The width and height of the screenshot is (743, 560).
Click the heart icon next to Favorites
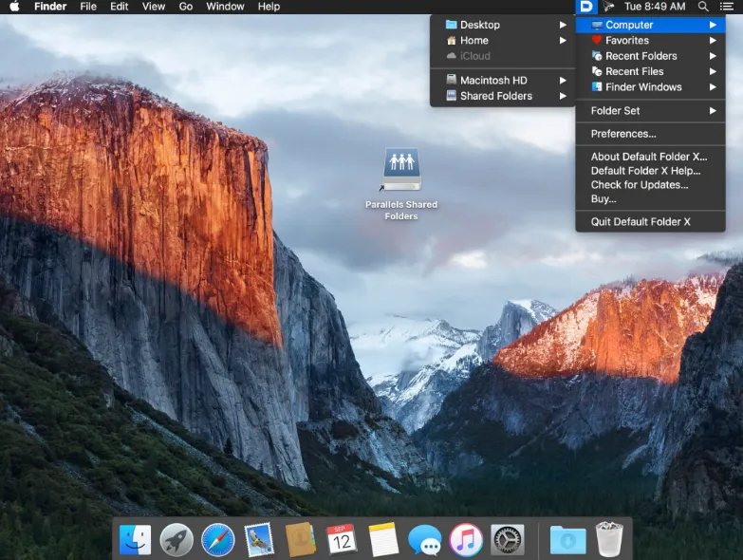point(597,40)
